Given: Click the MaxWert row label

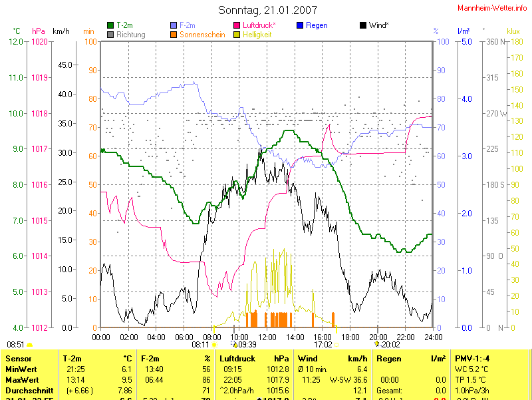Looking at the screenshot, I should tap(21, 379).
